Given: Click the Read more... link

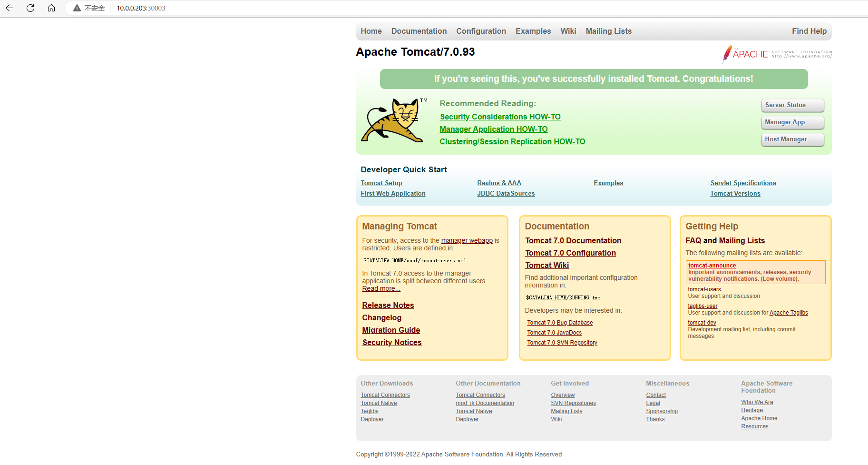Looking at the screenshot, I should click(381, 289).
